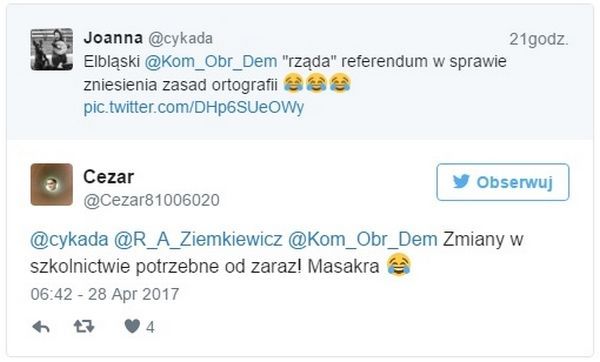Viewport: 600px width, 362px height.
Task: Click the @cykada handle next to Joanna
Action: (x=181, y=39)
